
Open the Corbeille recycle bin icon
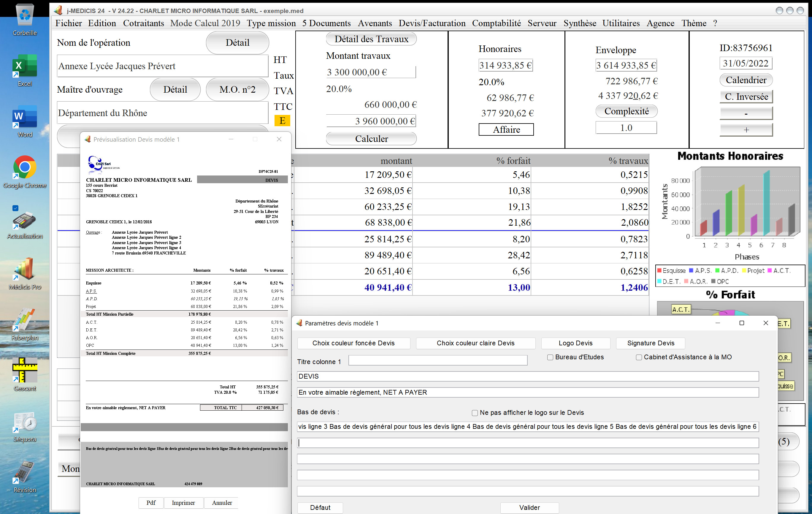tap(25, 20)
